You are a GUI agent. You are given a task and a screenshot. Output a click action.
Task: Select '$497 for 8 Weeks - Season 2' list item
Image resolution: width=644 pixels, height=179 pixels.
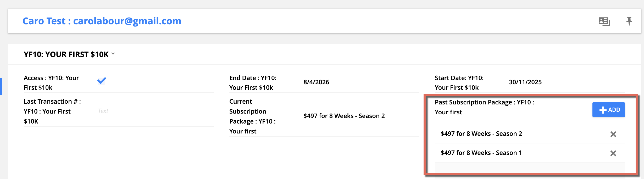481,134
